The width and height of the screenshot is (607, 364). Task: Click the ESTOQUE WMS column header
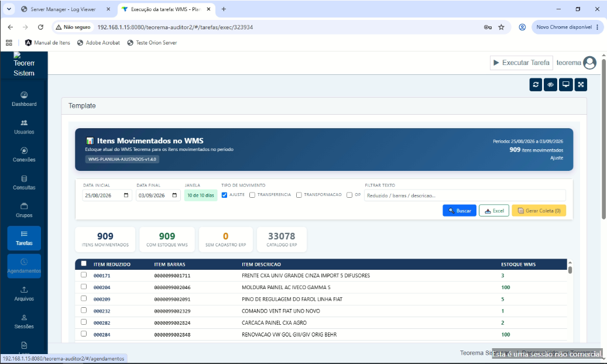[x=519, y=265]
